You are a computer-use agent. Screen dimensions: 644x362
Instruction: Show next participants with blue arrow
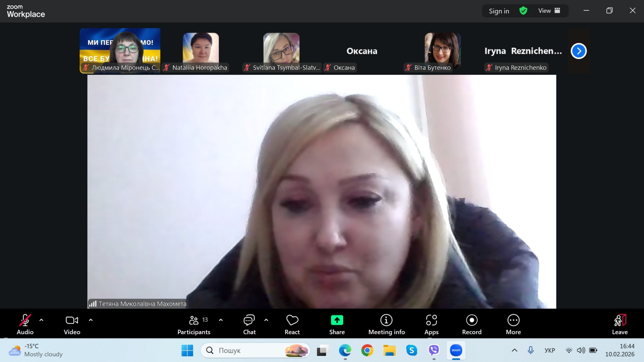coord(579,51)
